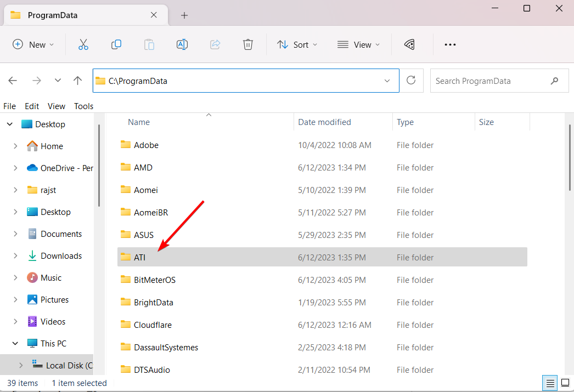This screenshot has height=392, width=574.
Task: Open the Tools menu
Action: coord(83,106)
